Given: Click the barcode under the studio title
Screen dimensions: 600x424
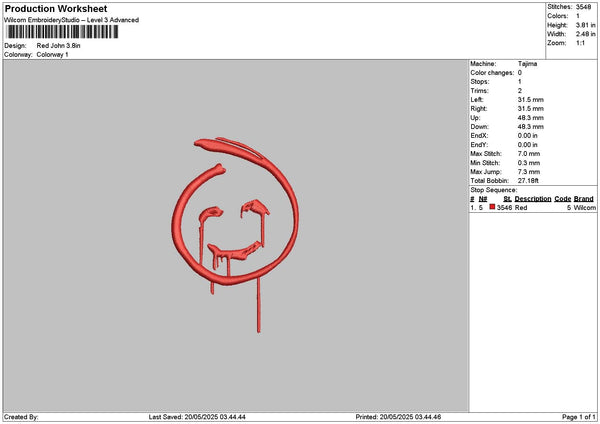Looking at the screenshot, I should click(63, 32).
